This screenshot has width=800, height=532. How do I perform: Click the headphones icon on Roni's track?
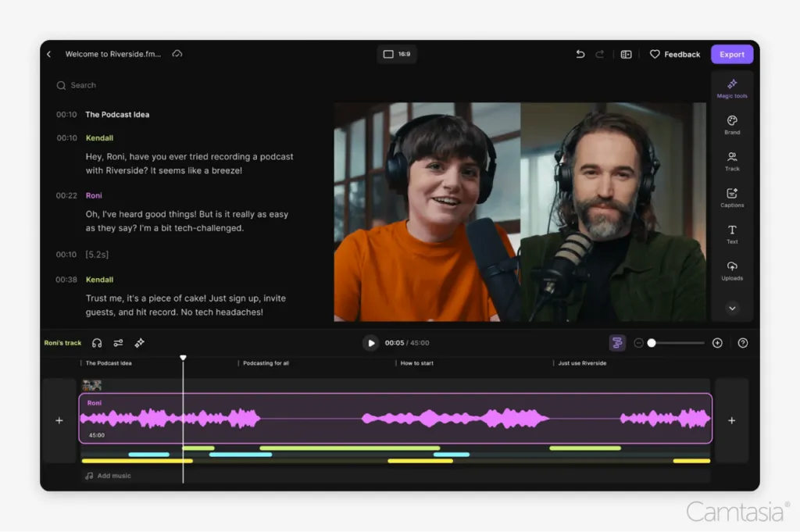[97, 343]
